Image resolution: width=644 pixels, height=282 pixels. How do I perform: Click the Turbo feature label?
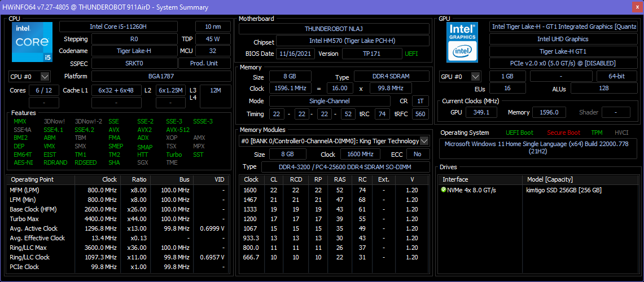174,155
